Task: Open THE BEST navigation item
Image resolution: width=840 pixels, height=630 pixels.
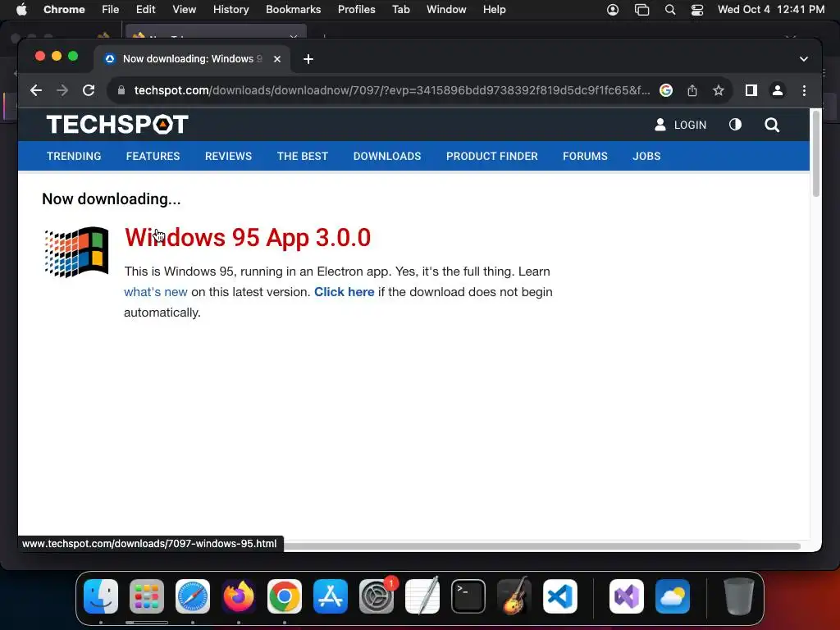Action: coord(302,156)
